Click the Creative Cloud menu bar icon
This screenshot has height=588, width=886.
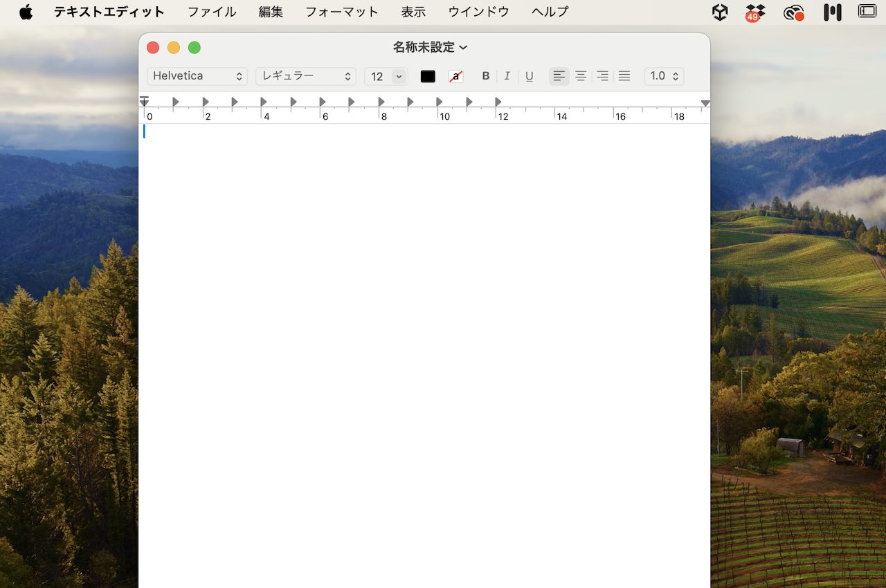click(794, 12)
